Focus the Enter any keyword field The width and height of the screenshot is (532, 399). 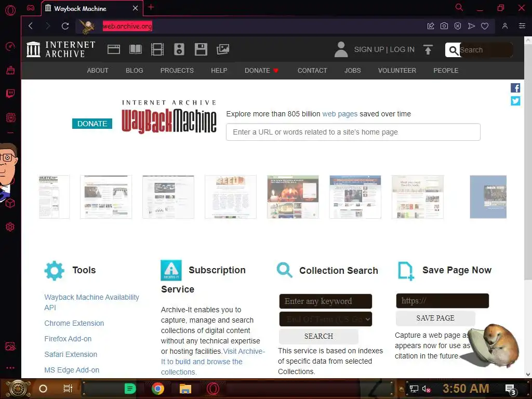[x=325, y=301]
